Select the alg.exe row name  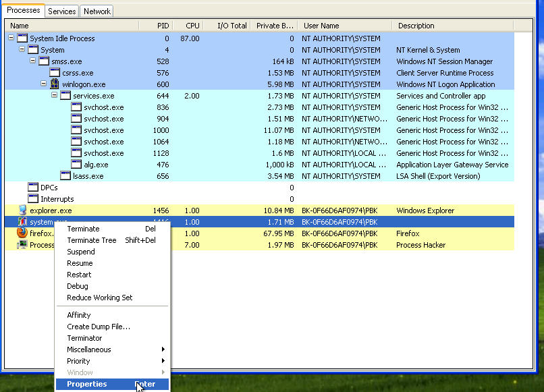(96, 165)
